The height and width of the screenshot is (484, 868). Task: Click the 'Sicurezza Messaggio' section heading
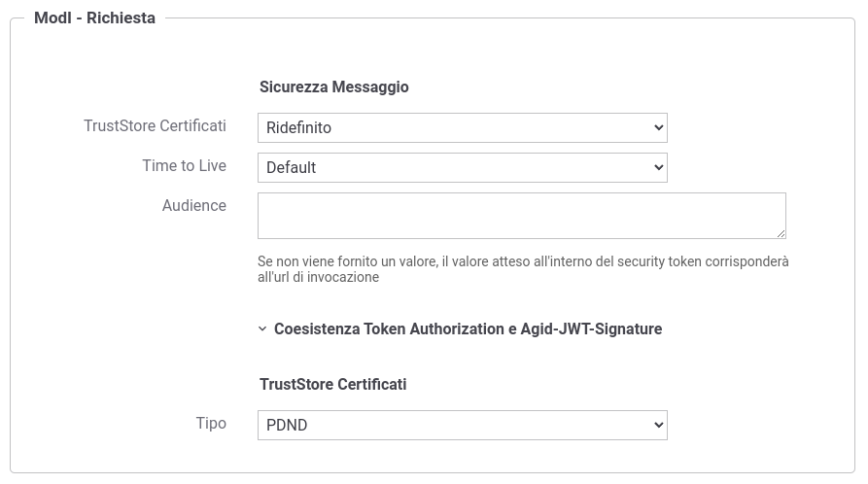tap(333, 86)
